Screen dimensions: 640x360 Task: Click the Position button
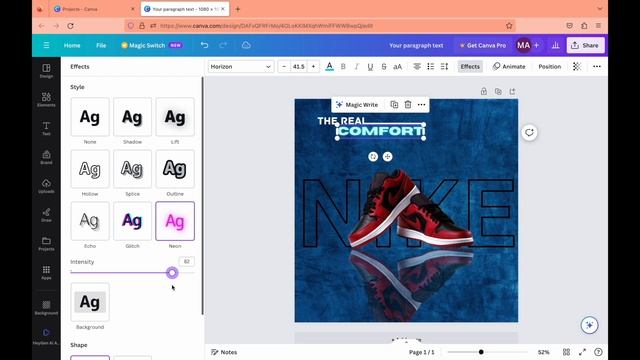tap(549, 67)
